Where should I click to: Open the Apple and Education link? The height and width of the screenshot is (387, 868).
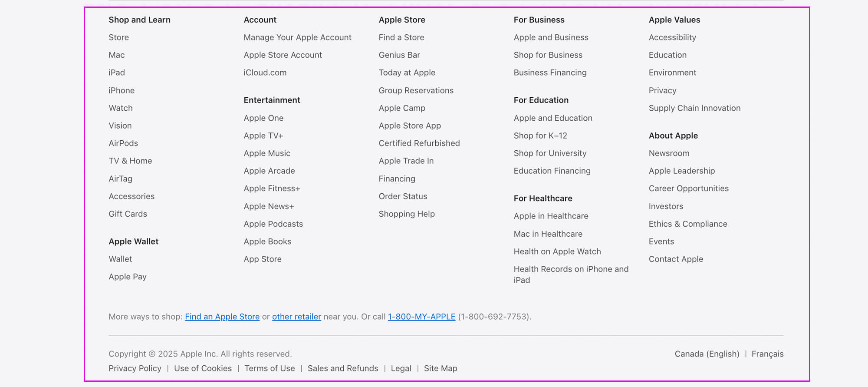553,118
